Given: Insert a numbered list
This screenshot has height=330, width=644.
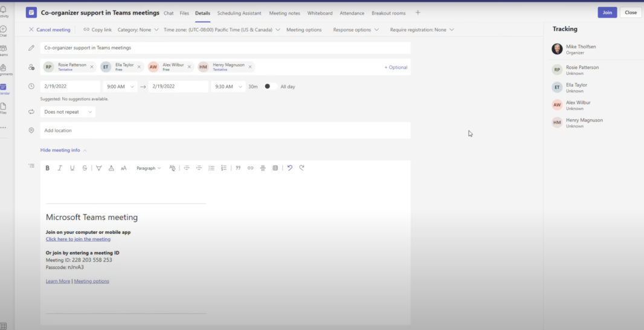Looking at the screenshot, I should coord(224,168).
